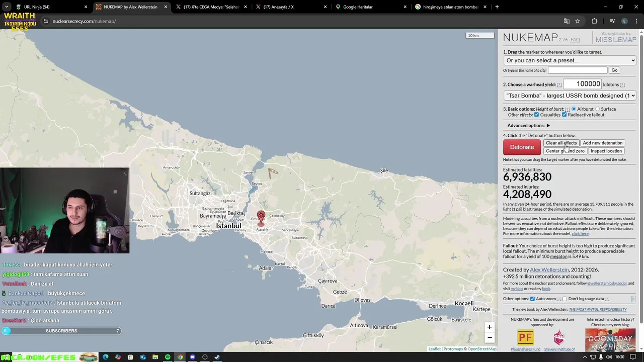
Task: Zoom in the map with plus button
Action: coord(489,327)
